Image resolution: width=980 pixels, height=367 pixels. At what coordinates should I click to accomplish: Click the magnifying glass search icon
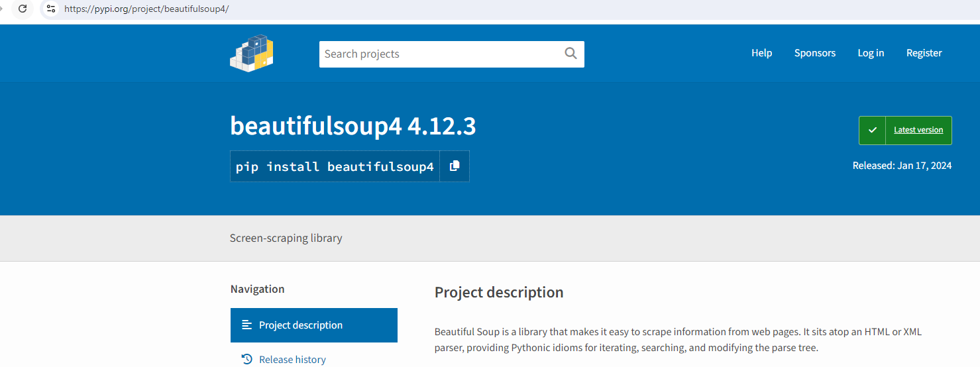pyautogui.click(x=571, y=54)
